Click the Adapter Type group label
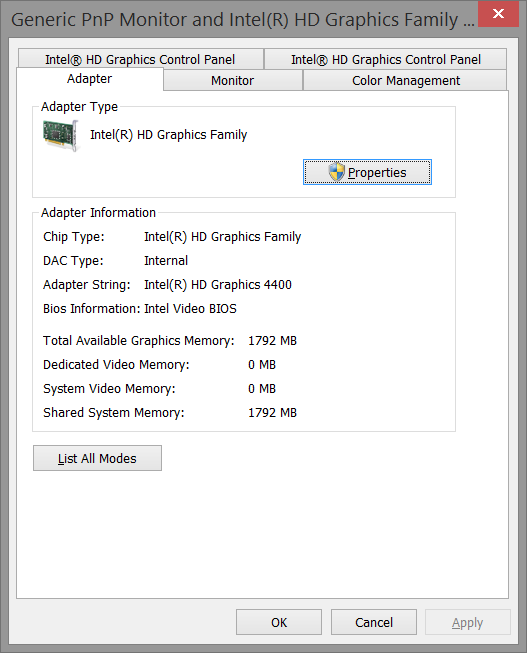 coord(79,107)
